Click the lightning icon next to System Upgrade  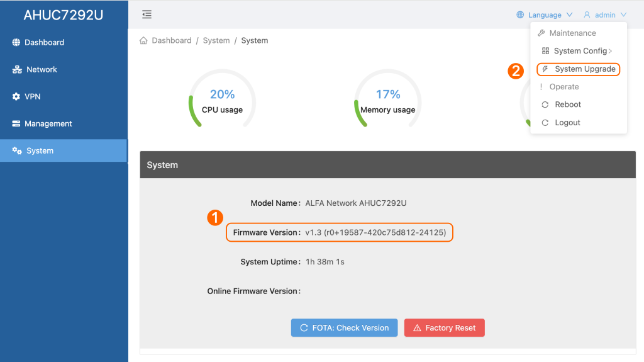coord(545,69)
